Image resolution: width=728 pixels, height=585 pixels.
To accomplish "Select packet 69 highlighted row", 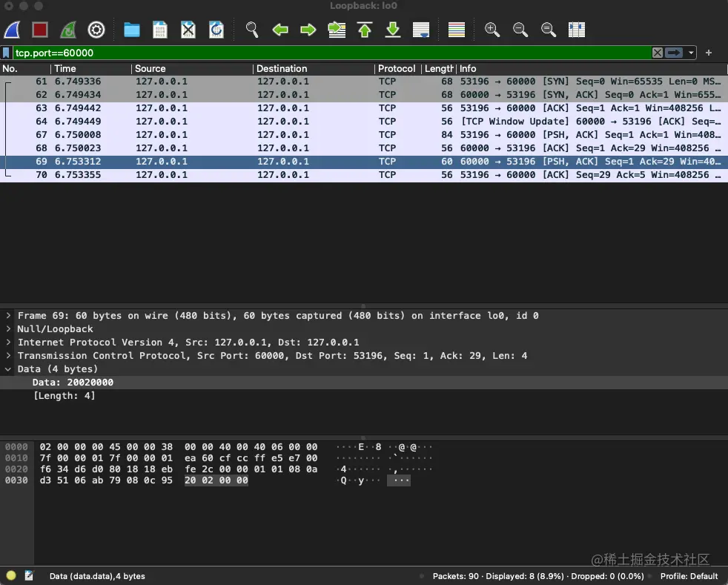I will (364, 162).
